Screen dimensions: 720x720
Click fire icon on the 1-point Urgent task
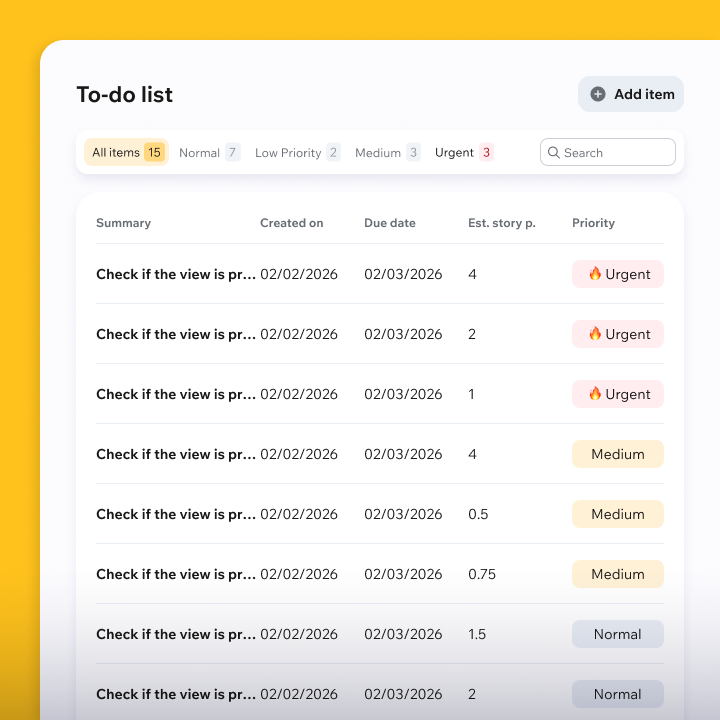coord(595,394)
